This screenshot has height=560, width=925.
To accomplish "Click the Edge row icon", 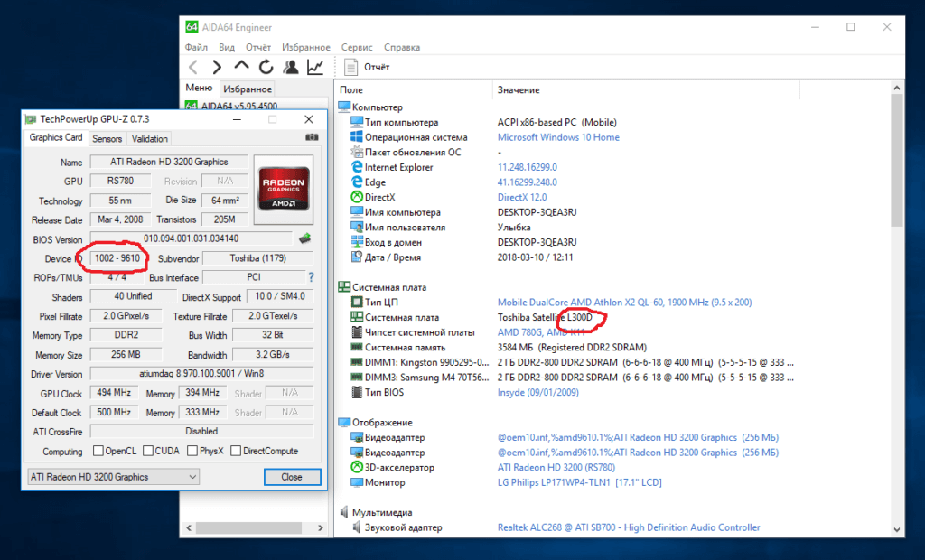I will [x=356, y=182].
